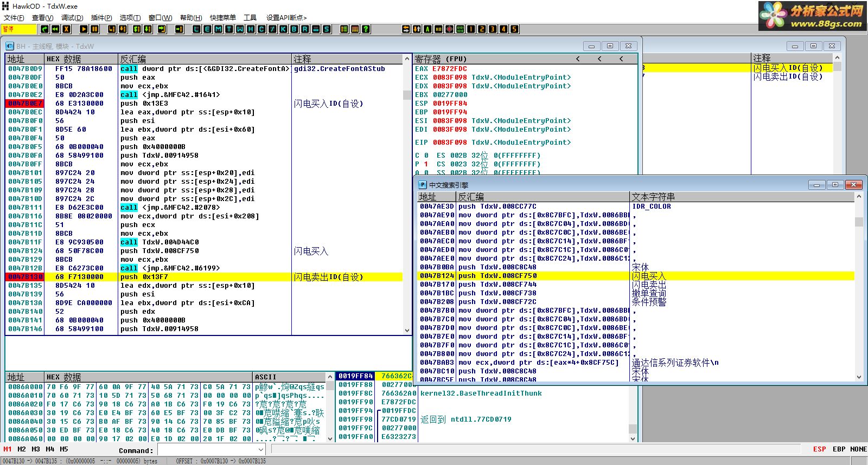Viewport: 868px width, 465px height.
Task: Open Memory map (M) icon
Action: pyautogui.click(x=218, y=29)
